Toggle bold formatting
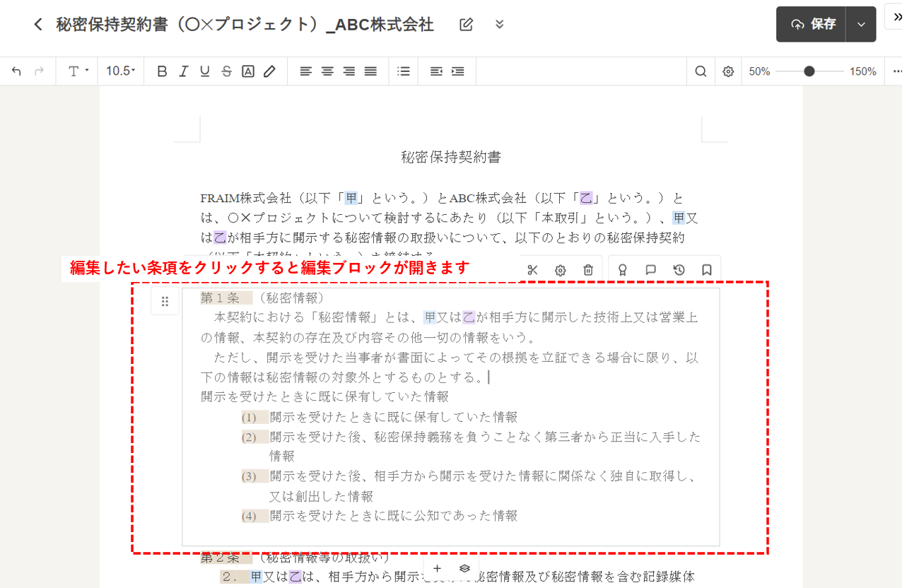 point(162,71)
